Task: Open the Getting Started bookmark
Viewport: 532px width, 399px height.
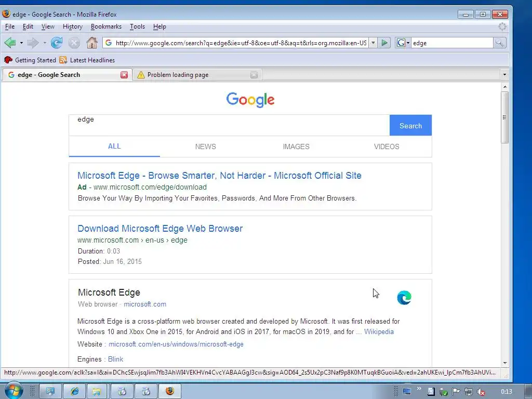Action: tap(30, 60)
